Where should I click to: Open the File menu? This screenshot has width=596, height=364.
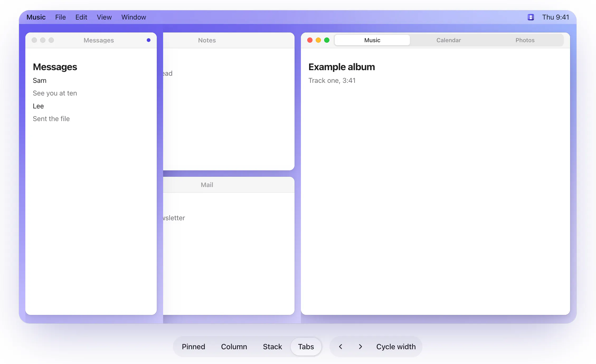pyautogui.click(x=60, y=17)
